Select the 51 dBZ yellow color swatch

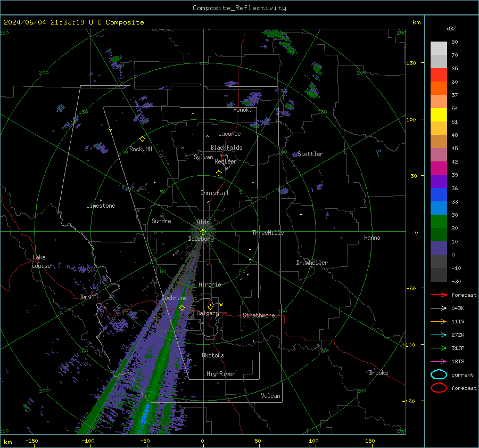(x=439, y=115)
